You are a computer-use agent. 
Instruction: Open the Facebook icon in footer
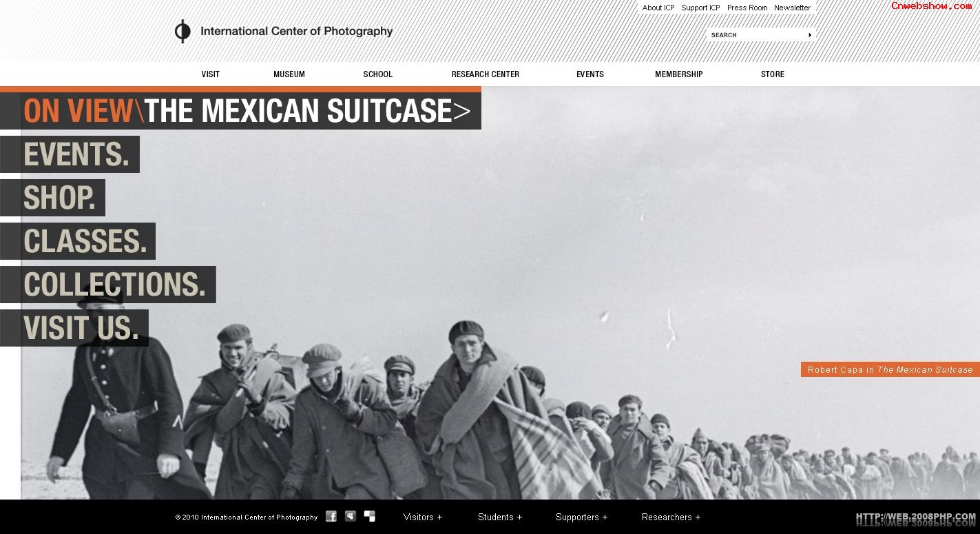tap(331, 516)
